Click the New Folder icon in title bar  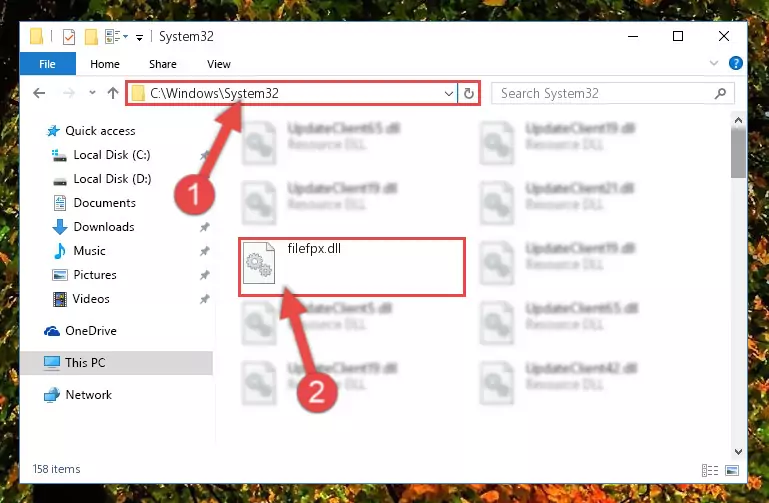pos(91,37)
